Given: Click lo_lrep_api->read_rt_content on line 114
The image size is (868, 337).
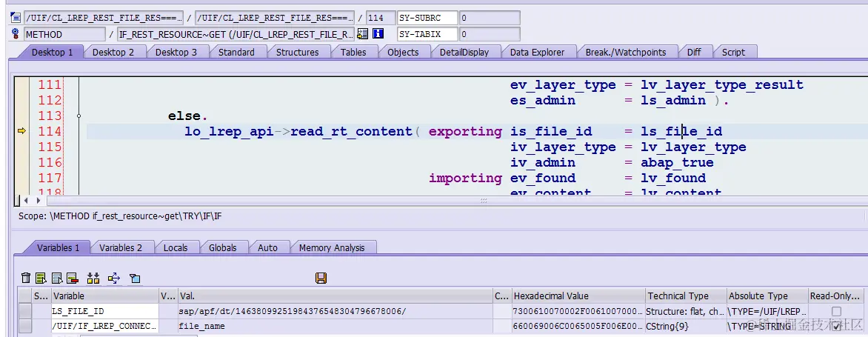Looking at the screenshot, I should (298, 131).
